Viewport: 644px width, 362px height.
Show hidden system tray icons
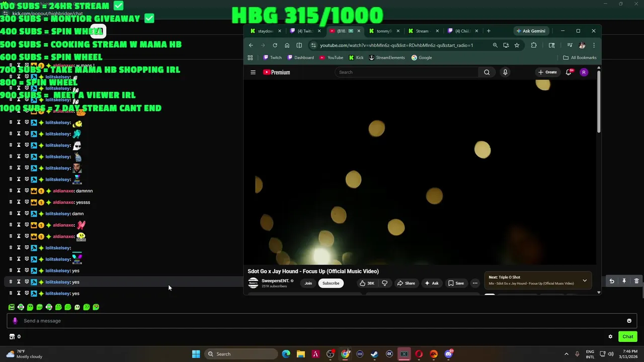(x=566, y=354)
